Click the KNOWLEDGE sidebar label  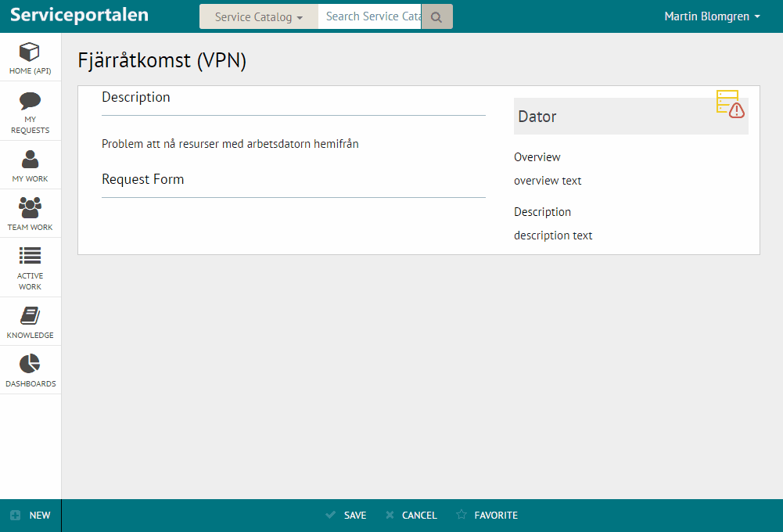coord(30,335)
